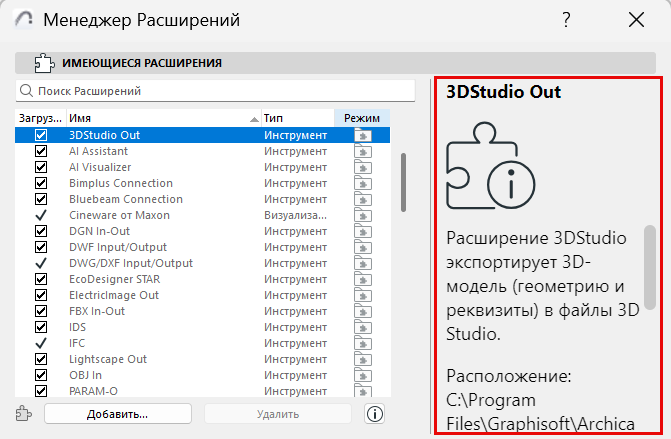Viewport: 671px width, 439px height.
Task: Click the puzzle icon beside Добавить
Action: point(24,414)
